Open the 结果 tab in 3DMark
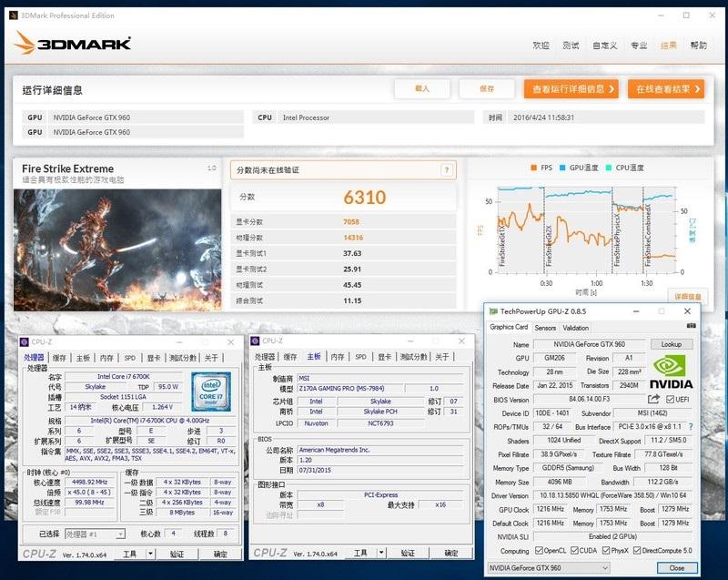728x580 pixels. (x=669, y=45)
